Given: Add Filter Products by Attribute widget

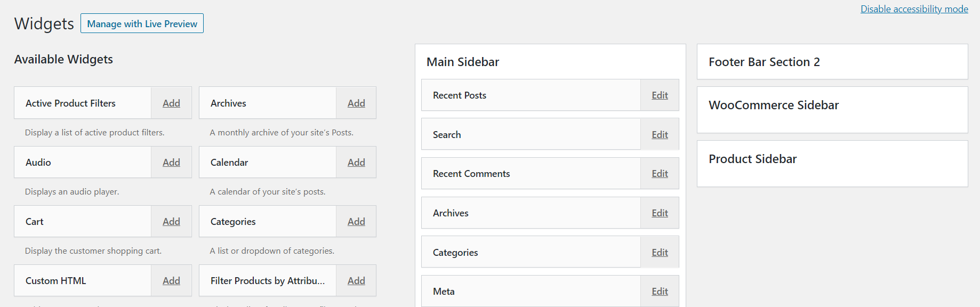Looking at the screenshot, I should coord(356,281).
